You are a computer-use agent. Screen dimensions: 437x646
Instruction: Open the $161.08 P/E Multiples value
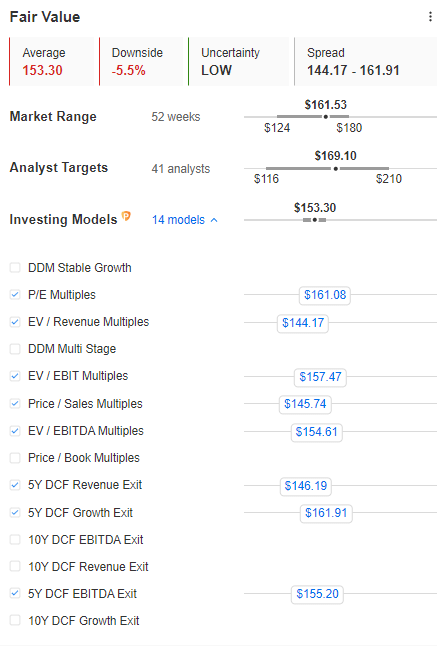coord(325,295)
